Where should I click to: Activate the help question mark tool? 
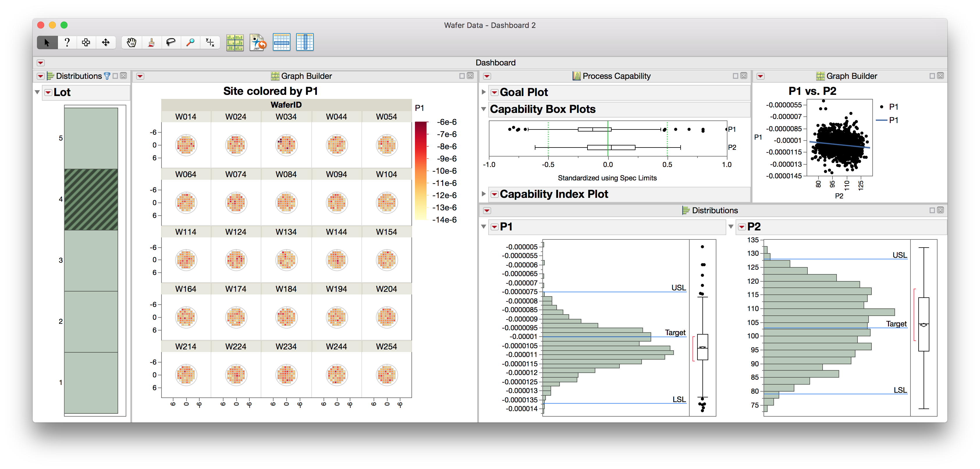67,42
